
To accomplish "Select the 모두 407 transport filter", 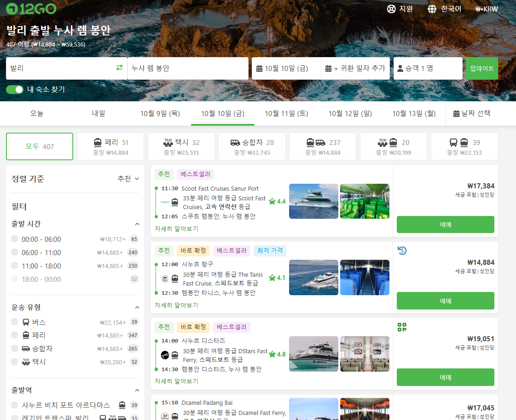I will point(40,146).
